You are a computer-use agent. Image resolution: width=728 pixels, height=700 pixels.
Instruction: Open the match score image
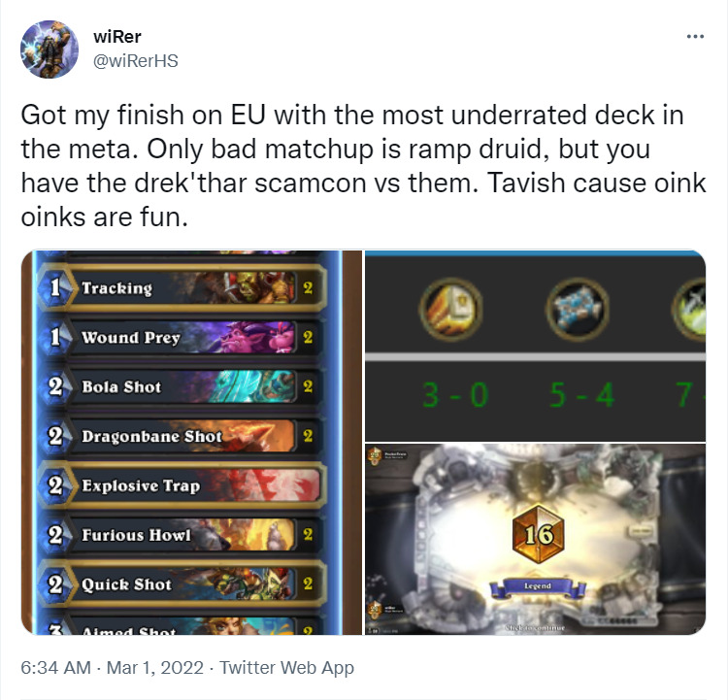(535, 346)
